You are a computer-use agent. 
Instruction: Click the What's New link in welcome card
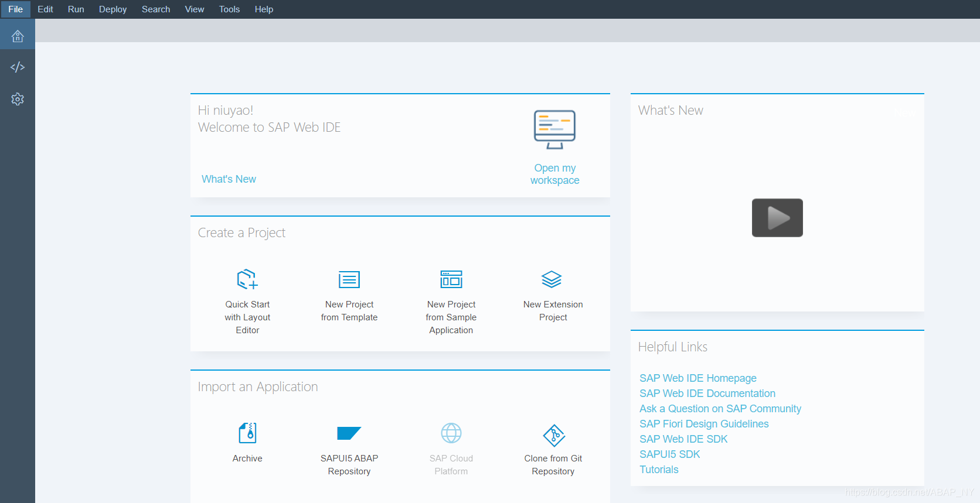(229, 179)
